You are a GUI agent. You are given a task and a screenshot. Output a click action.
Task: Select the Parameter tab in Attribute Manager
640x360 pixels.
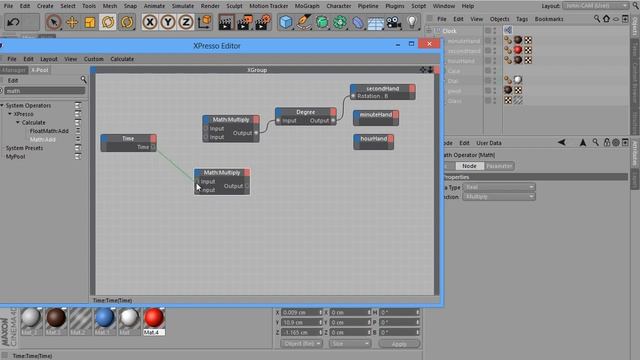point(499,166)
